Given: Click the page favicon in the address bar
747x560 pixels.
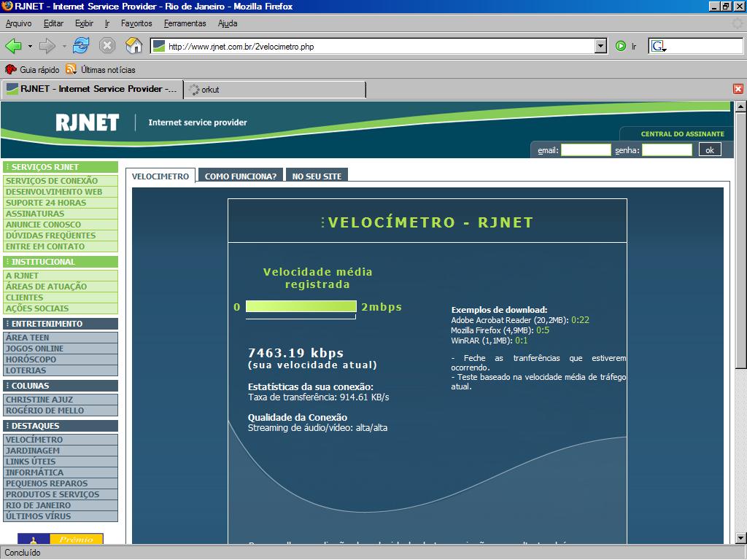Looking at the screenshot, I should coord(159,46).
